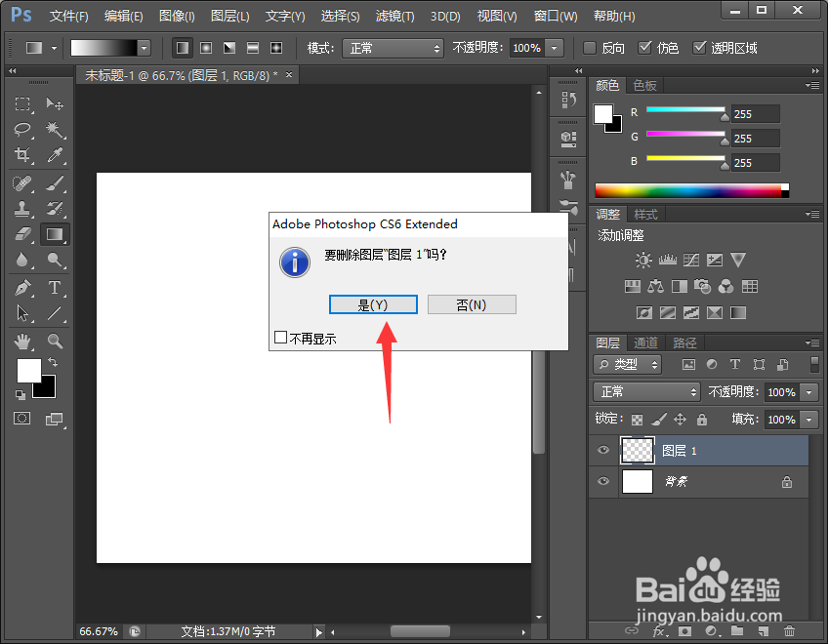Select the History Brush tool
828x644 pixels.
pyautogui.click(x=55, y=209)
